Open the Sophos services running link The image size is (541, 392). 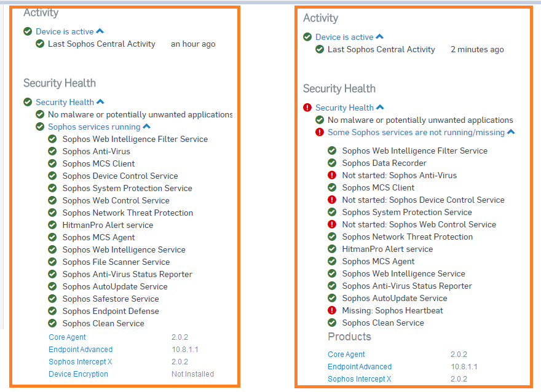pos(94,127)
